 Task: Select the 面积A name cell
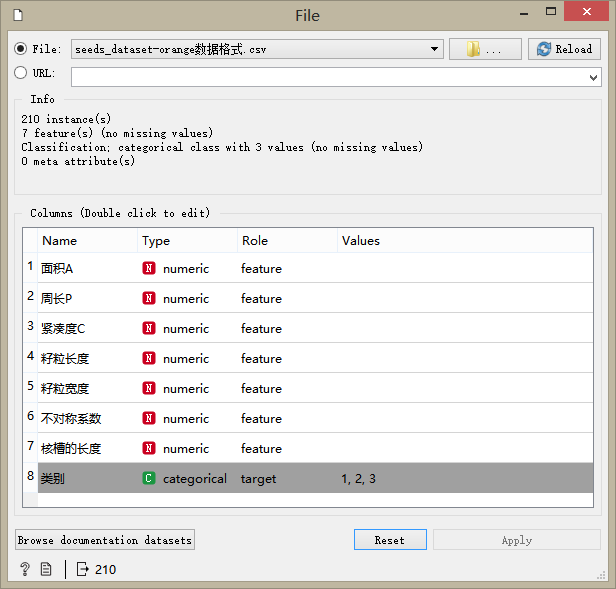[88, 268]
